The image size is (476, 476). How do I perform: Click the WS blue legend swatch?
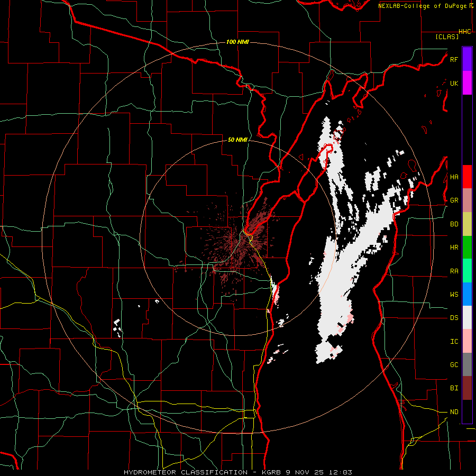click(x=467, y=294)
